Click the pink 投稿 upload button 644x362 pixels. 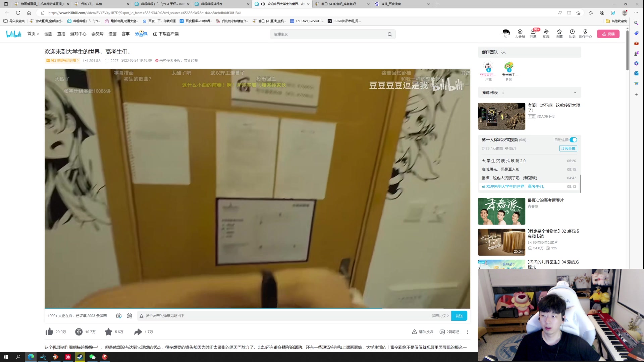click(x=608, y=34)
